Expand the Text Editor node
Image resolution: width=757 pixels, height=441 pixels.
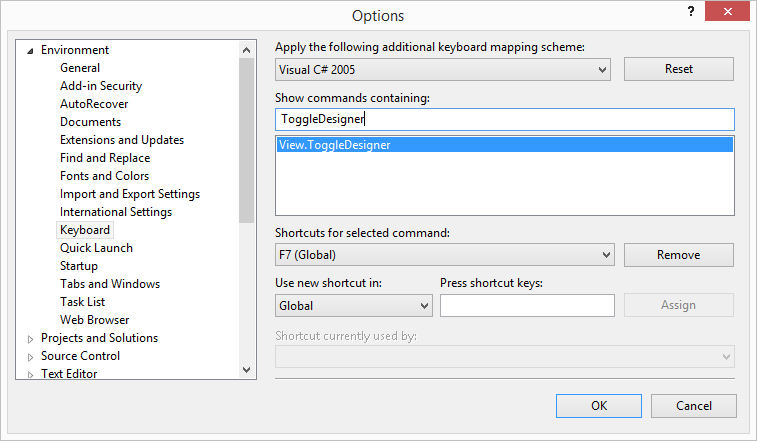click(x=30, y=375)
